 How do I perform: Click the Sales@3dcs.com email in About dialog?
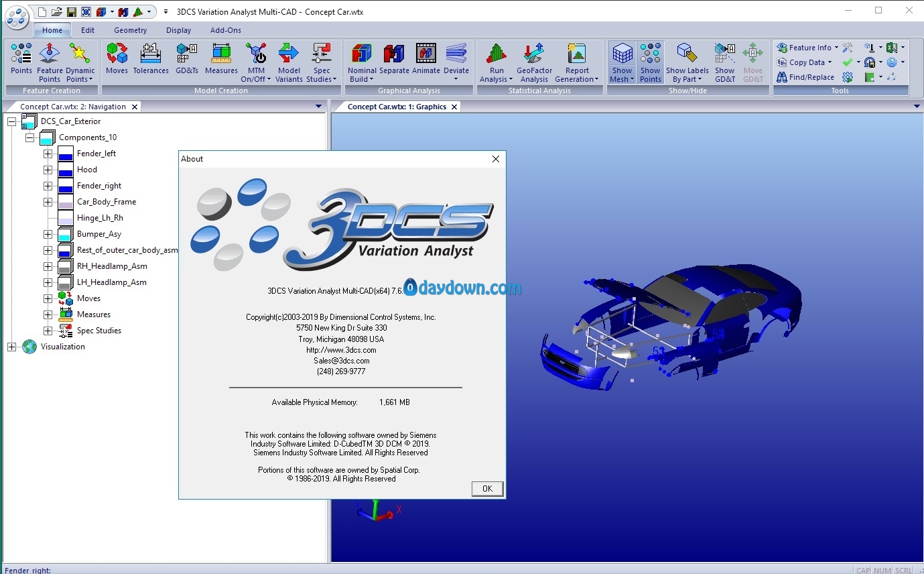click(x=342, y=361)
